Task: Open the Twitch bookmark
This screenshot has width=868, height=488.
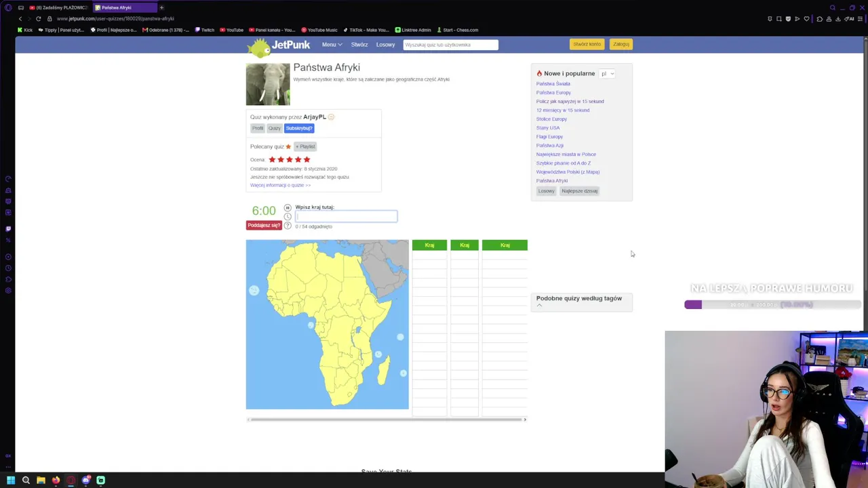Action: (x=204, y=30)
